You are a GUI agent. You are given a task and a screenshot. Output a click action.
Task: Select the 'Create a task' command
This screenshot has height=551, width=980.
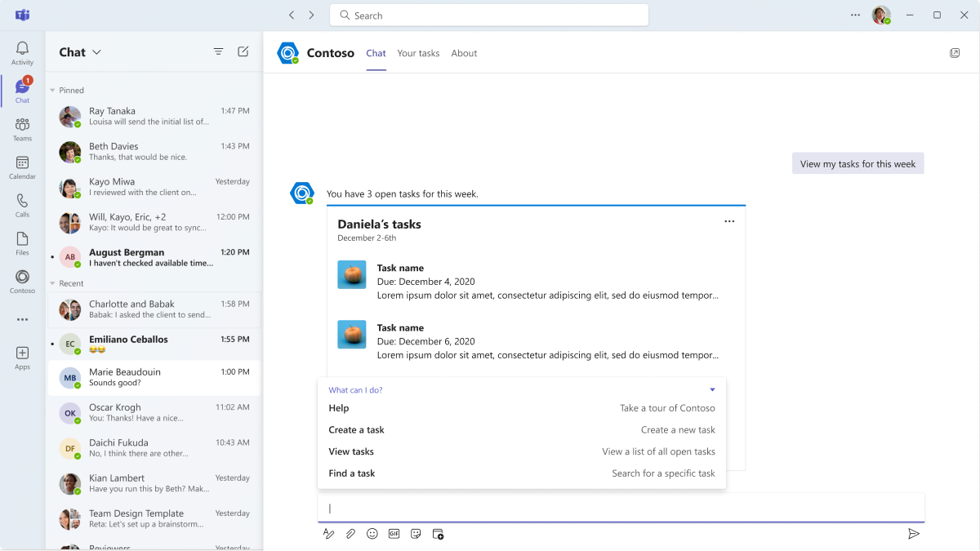(x=356, y=430)
